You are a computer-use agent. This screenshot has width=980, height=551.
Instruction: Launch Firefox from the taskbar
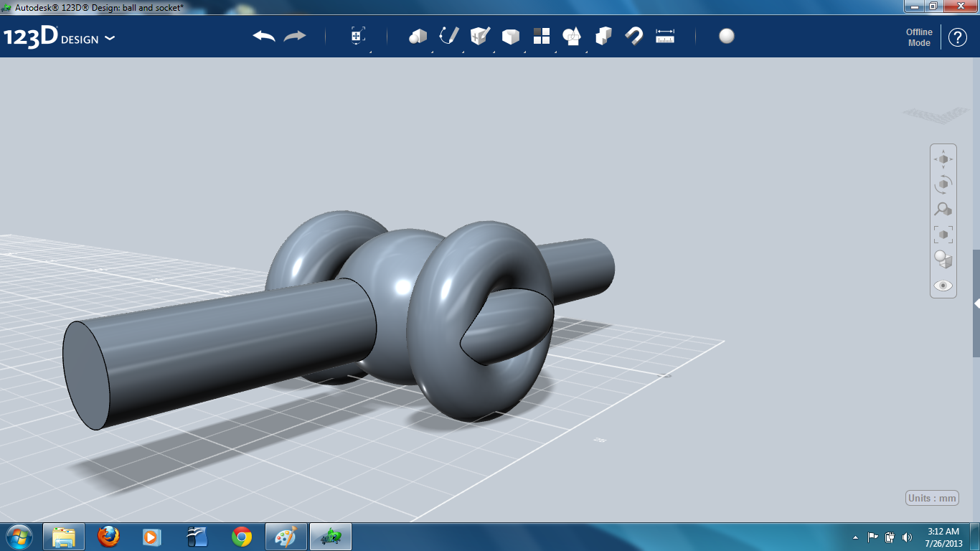coord(108,537)
